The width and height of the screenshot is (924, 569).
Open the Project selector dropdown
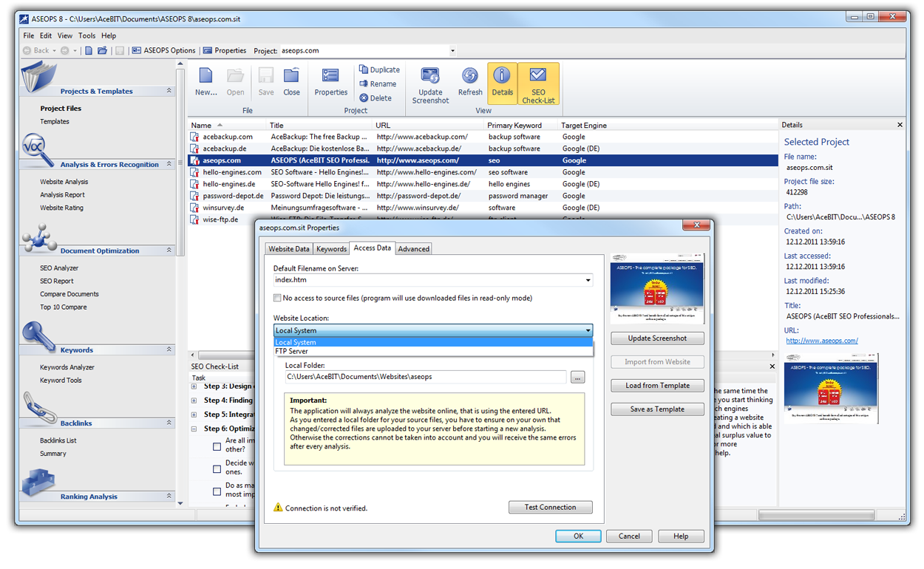click(x=452, y=51)
